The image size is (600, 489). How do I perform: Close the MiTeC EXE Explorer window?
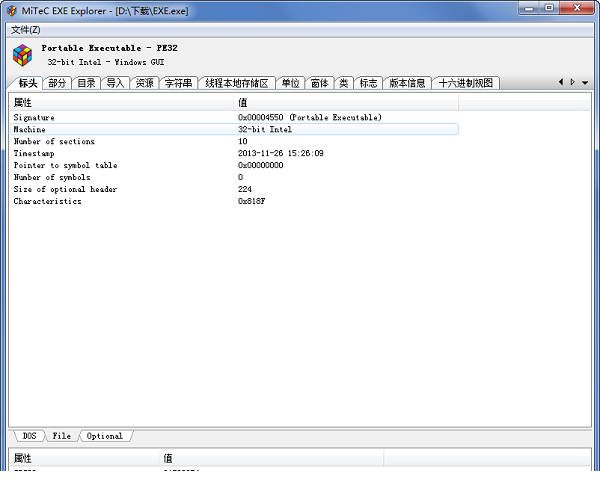click(577, 8)
